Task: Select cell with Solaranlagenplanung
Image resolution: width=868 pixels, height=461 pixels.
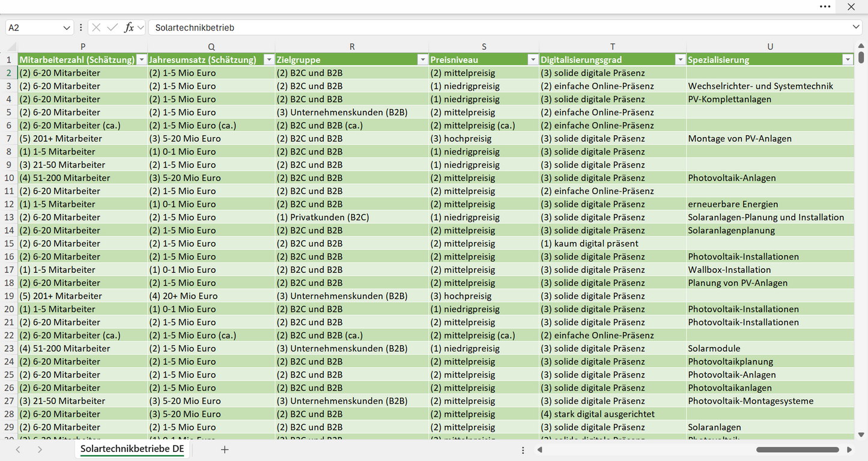Action: [x=770, y=230]
